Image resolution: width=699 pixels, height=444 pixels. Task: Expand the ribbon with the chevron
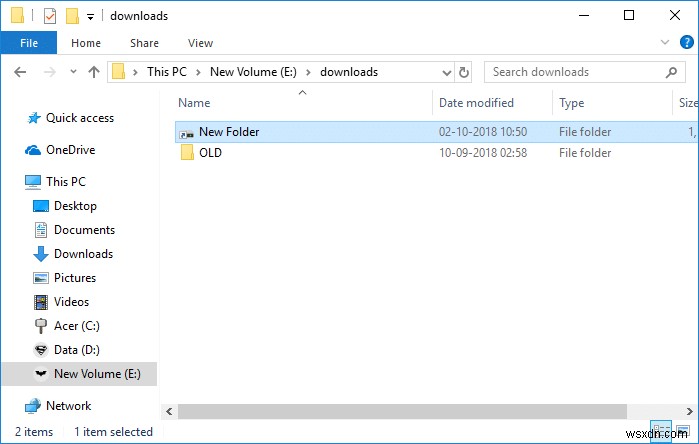pos(665,42)
